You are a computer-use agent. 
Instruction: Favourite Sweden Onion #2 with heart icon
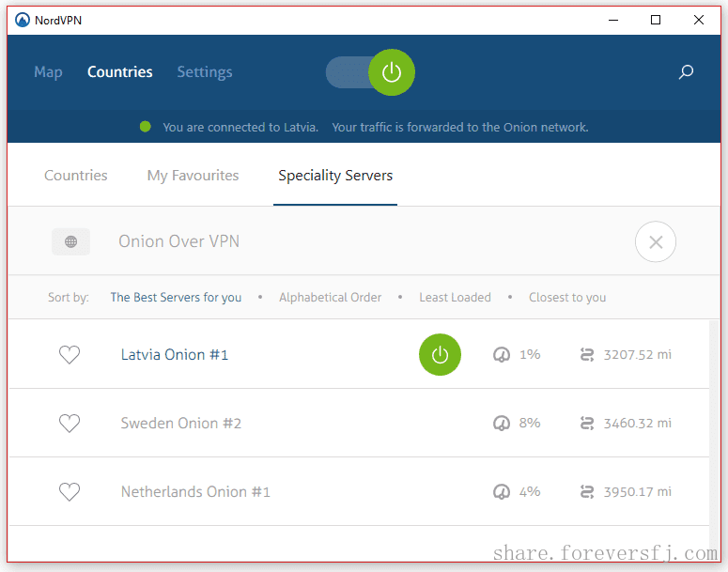click(x=70, y=424)
